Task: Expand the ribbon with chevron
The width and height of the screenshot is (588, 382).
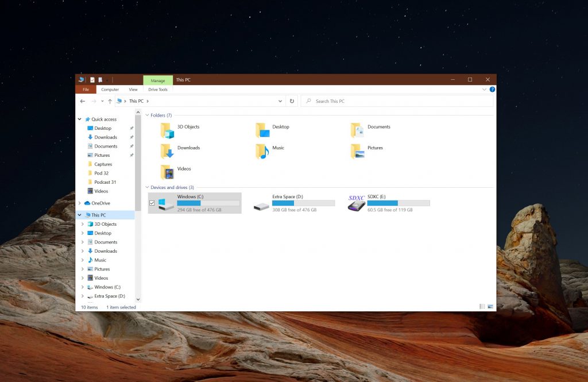Action: pos(484,89)
